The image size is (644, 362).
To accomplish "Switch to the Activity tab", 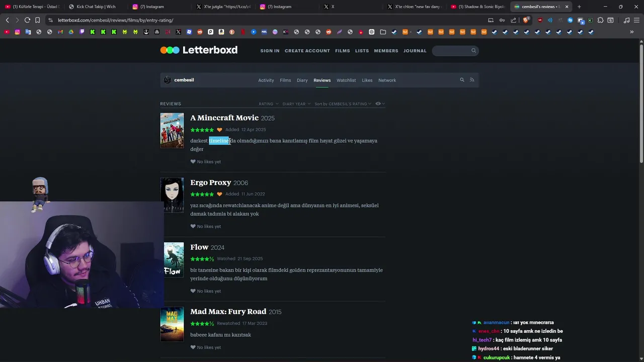I will coord(266,80).
